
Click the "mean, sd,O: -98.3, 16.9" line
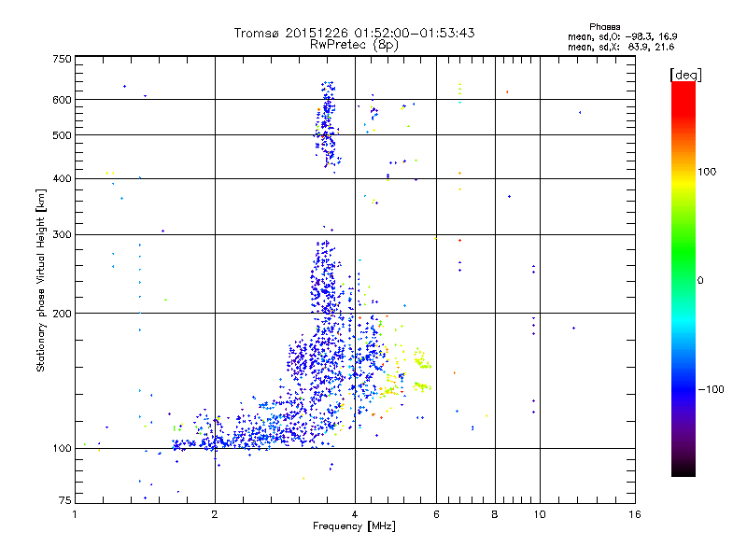pos(622,36)
